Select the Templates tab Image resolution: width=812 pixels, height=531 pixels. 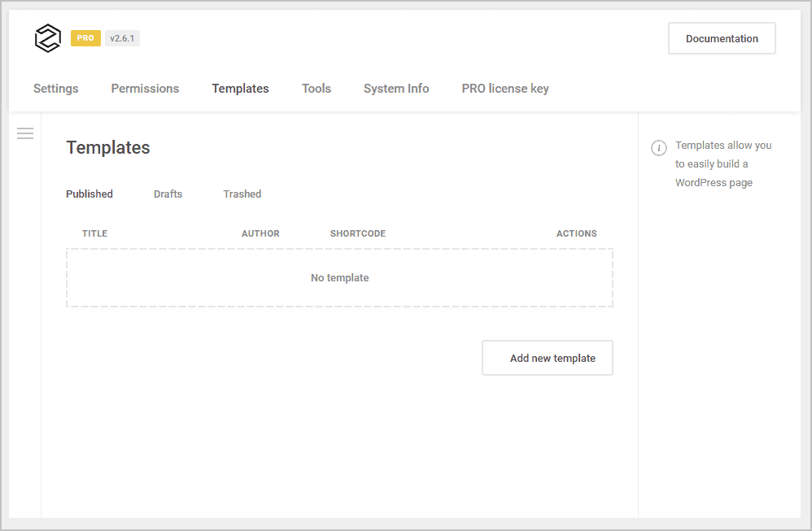(x=240, y=88)
